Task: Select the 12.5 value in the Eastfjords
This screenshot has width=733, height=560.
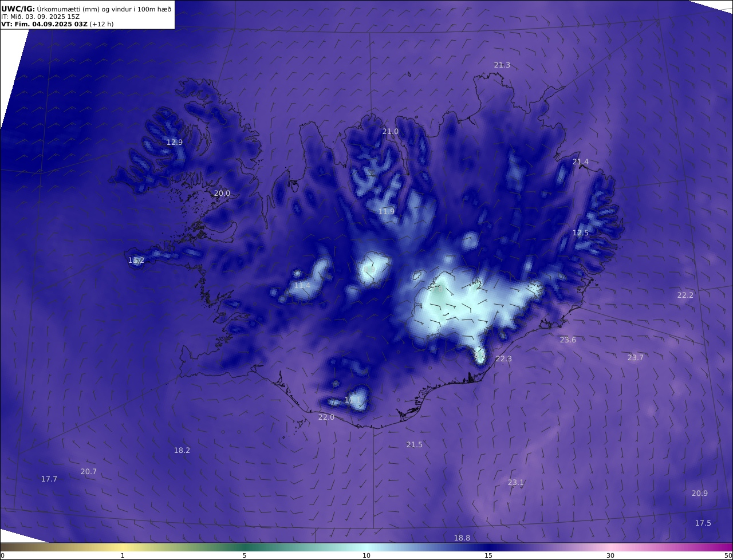Action: [581, 233]
